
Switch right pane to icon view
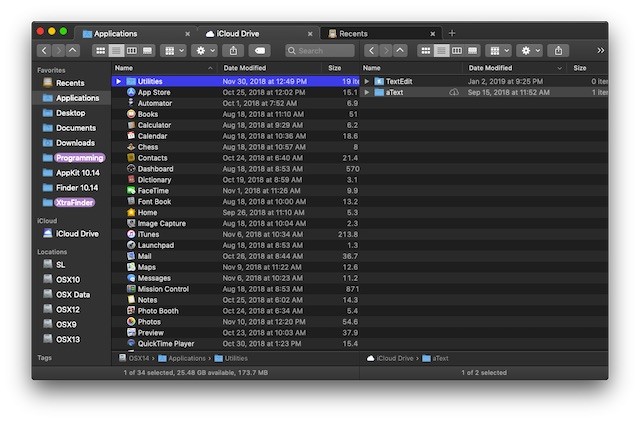[426, 51]
